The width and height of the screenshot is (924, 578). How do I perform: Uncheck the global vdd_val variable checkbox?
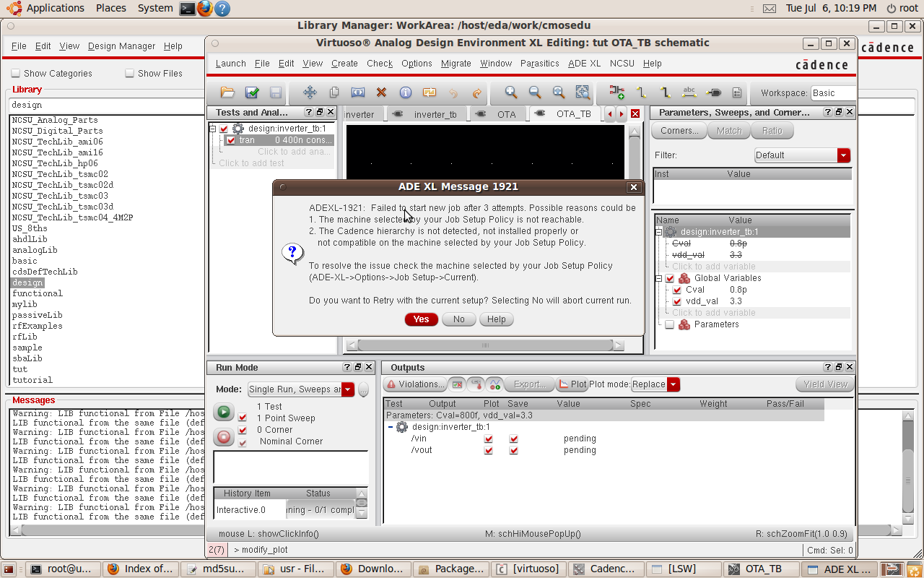tap(677, 301)
